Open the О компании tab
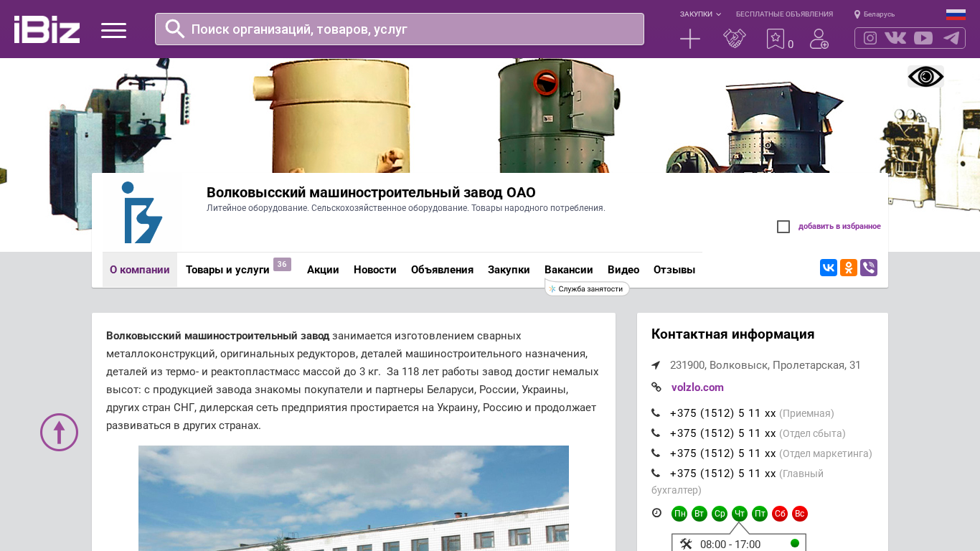980x551 pixels. coord(140,270)
